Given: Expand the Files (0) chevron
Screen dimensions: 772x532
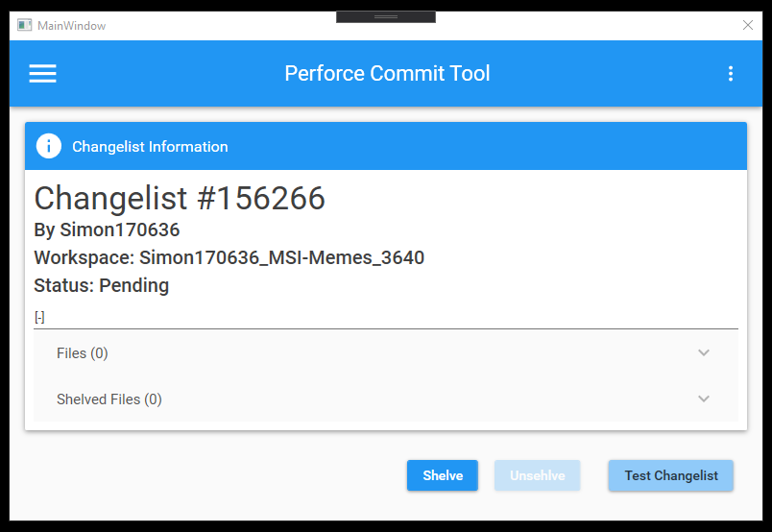Looking at the screenshot, I should [704, 352].
